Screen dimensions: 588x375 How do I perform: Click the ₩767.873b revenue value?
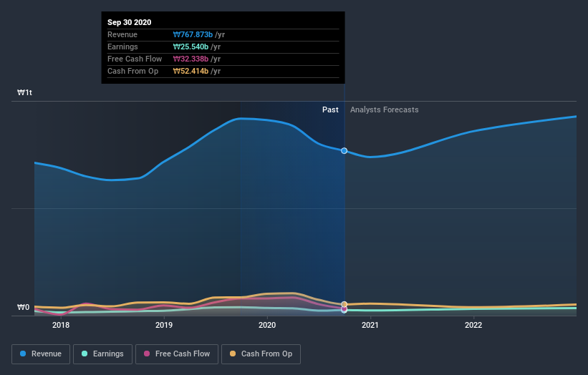pos(193,34)
